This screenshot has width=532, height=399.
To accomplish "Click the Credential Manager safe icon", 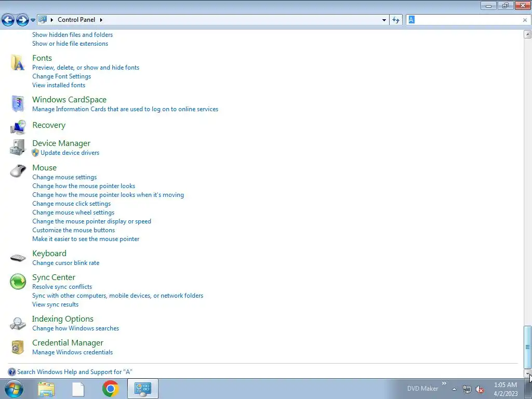I will tap(18, 347).
